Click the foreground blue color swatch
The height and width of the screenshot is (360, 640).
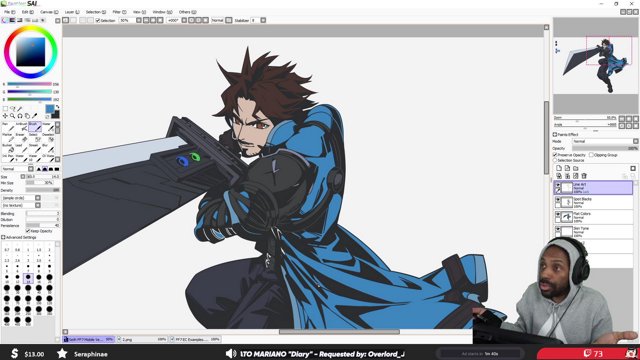coord(50,109)
